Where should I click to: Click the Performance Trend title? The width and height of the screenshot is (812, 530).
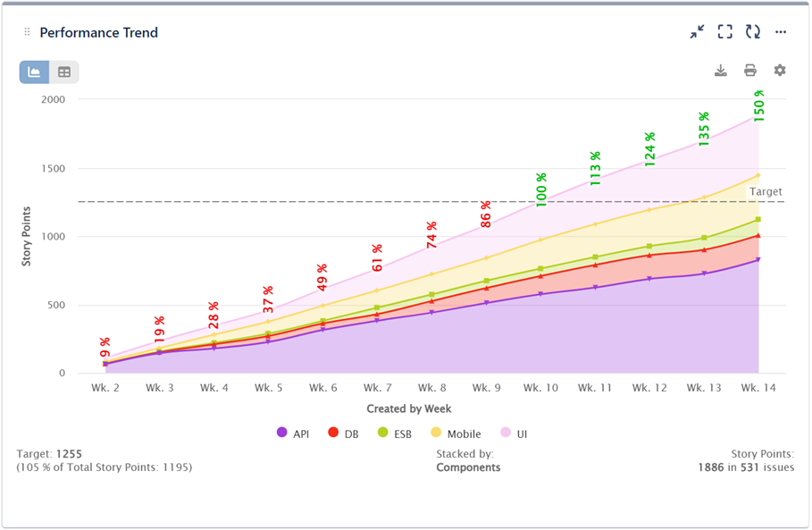[x=98, y=32]
